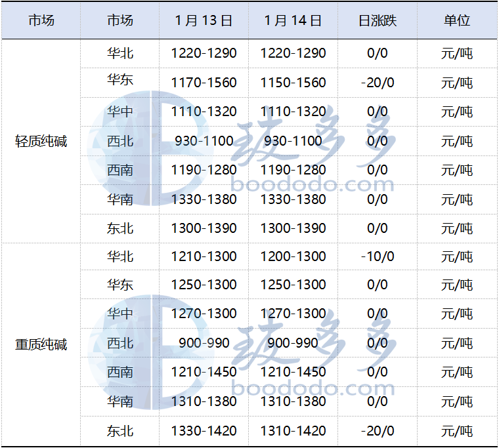Select 元/吨 unit in 重质纯碱 华北 row
Image resolution: width=499 pixels, height=448 pixels.
tap(457, 256)
